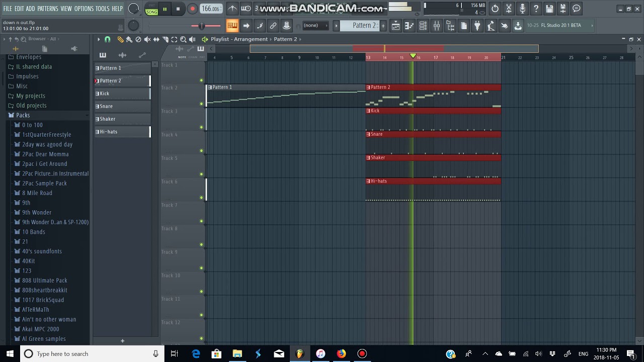Open the ADD menu
Screen dimensions: 644x362
[31, 9]
